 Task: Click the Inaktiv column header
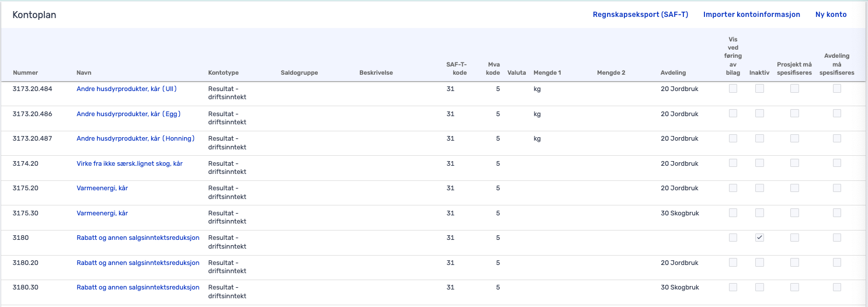click(x=759, y=73)
